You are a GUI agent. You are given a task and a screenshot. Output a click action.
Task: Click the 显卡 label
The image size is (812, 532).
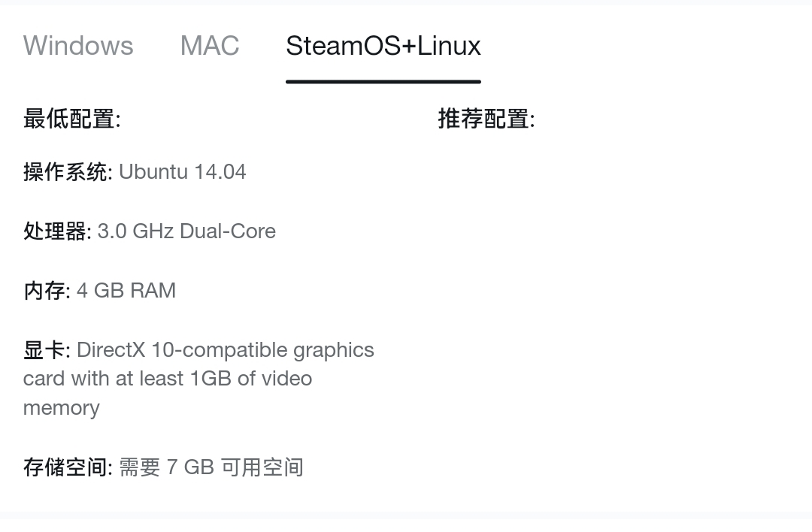[46, 350]
